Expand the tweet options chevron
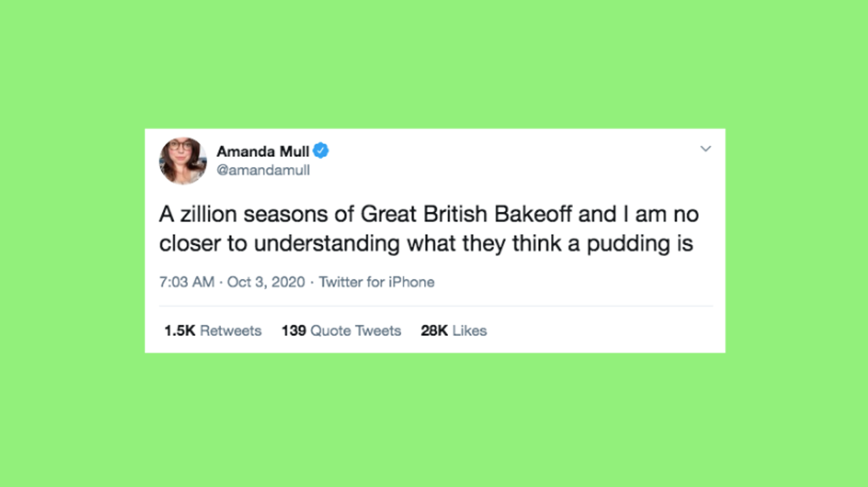 705,149
